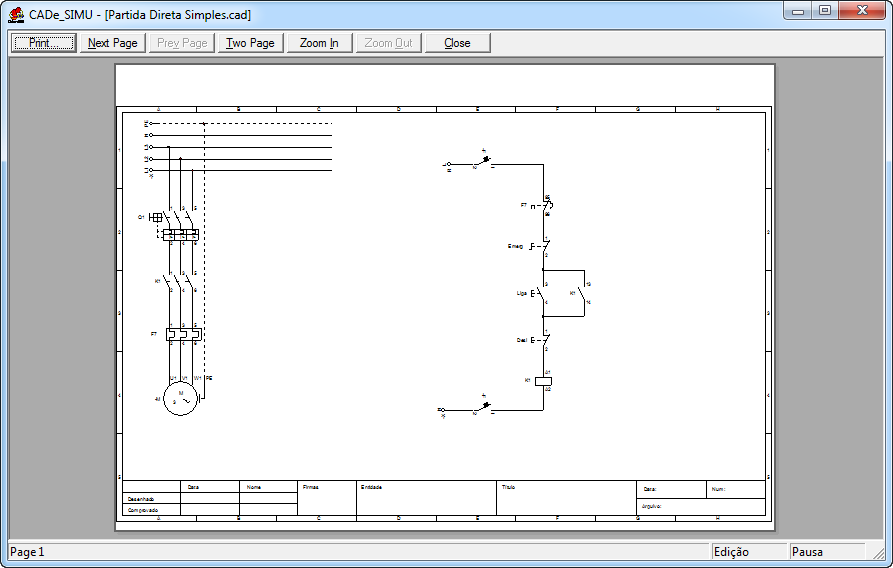This screenshot has height=568, width=893.
Task: Click the CADe_SIMU application icon in title bar
Action: 16,14
